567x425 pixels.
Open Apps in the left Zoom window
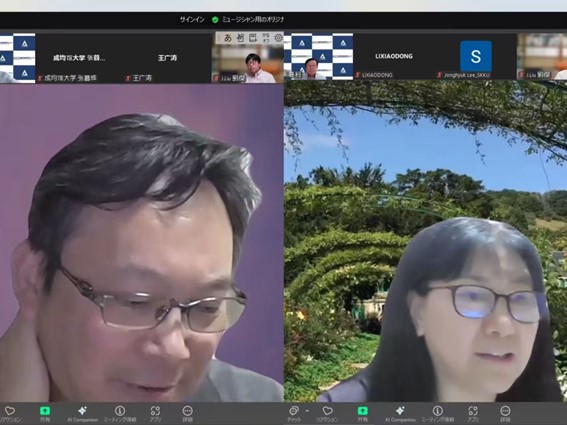[155, 413]
